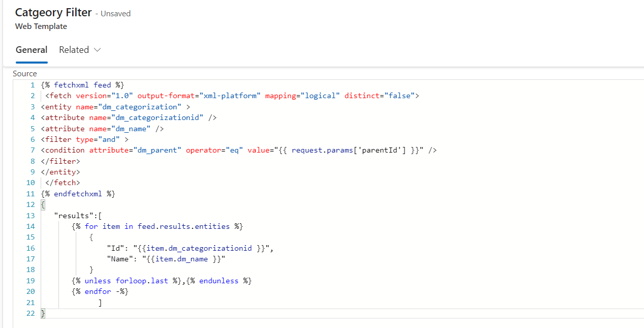The height and width of the screenshot is (328, 644).
Task: Click the endfor tag on line 20
Action: click(98, 291)
